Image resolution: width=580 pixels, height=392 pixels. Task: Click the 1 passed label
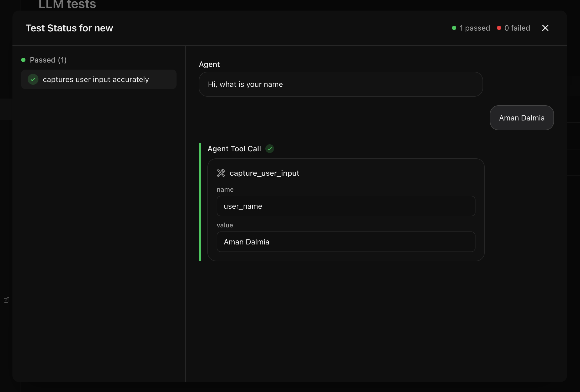474,28
